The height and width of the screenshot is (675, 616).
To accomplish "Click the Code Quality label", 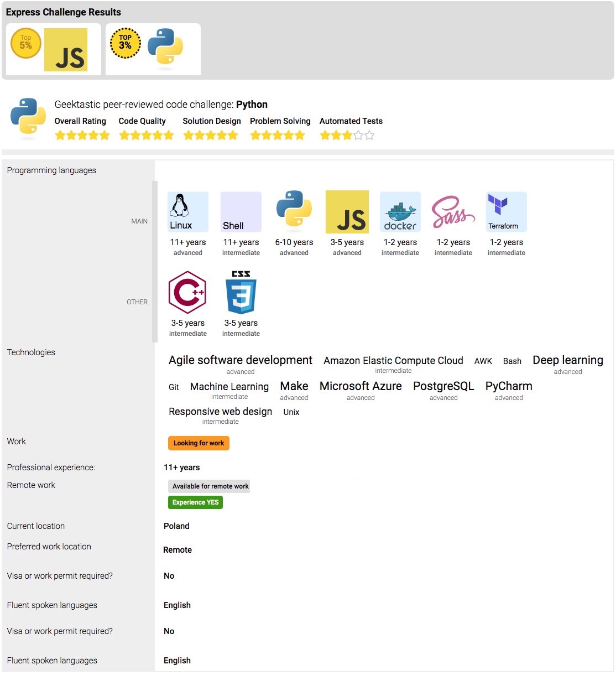I will click(x=142, y=121).
